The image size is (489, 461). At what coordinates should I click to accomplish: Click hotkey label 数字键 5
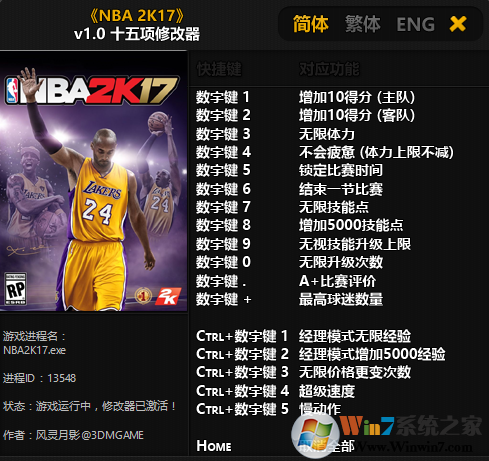point(223,170)
